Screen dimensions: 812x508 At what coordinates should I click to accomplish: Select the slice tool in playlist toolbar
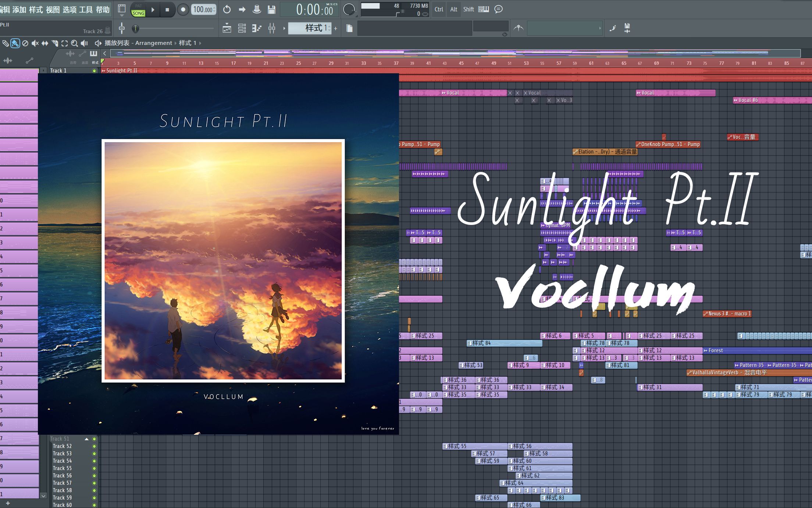(x=55, y=43)
